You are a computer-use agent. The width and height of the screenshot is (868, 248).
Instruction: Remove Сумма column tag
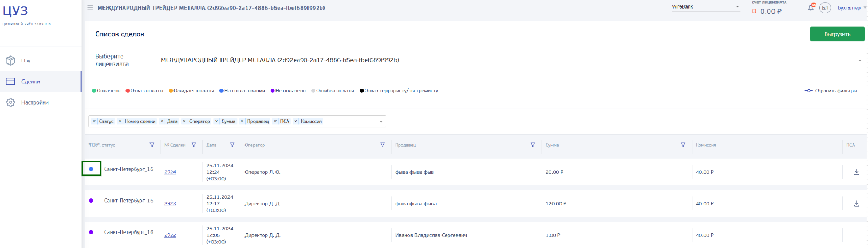(x=217, y=121)
